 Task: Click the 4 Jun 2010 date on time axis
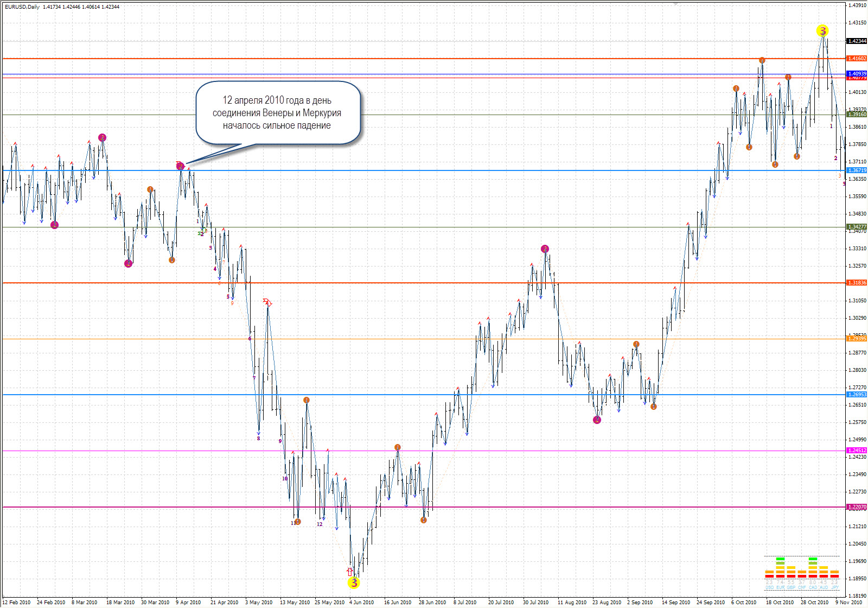(361, 602)
